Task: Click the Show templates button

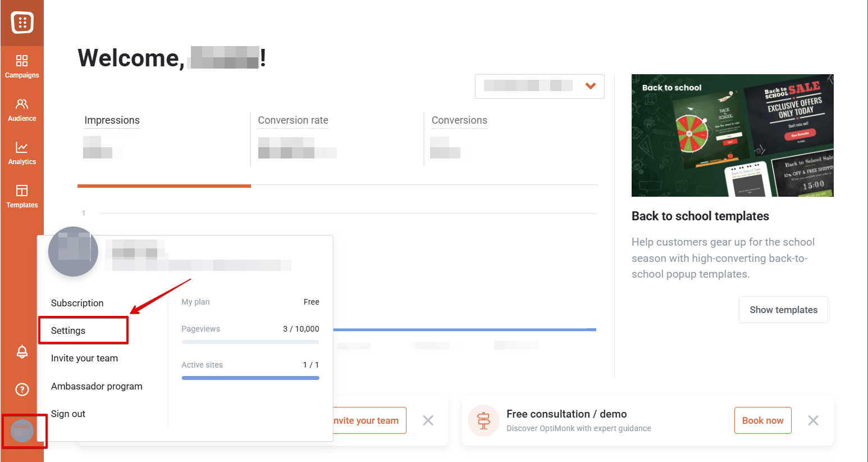Action: (783, 310)
